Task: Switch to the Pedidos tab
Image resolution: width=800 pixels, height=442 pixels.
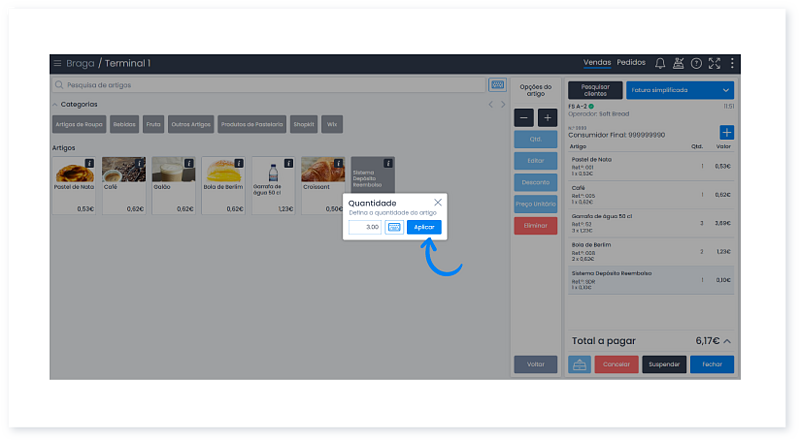Action: [631, 62]
